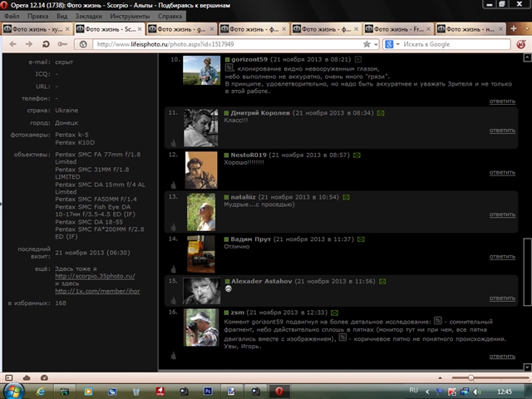The height and width of the screenshot is (399, 532).
Task: Open the search engine selector dropdown
Action: coord(396,44)
